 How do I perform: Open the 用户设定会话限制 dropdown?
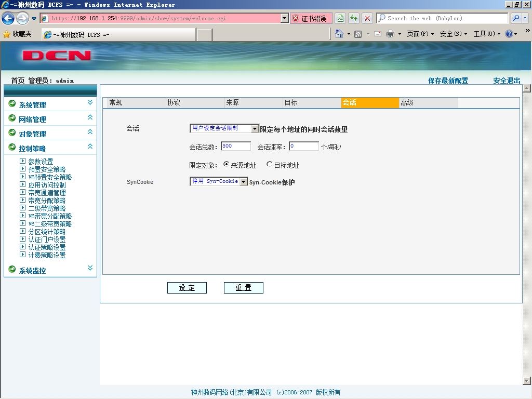pos(224,128)
